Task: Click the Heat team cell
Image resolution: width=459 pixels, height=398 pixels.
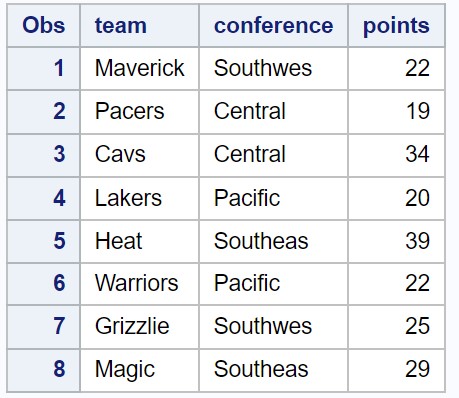Action: pyautogui.click(x=139, y=241)
